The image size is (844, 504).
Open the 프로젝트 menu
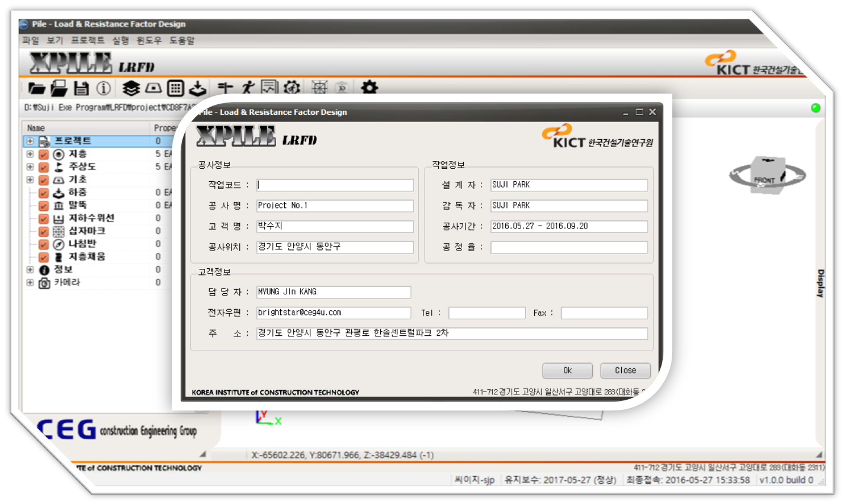[88, 40]
